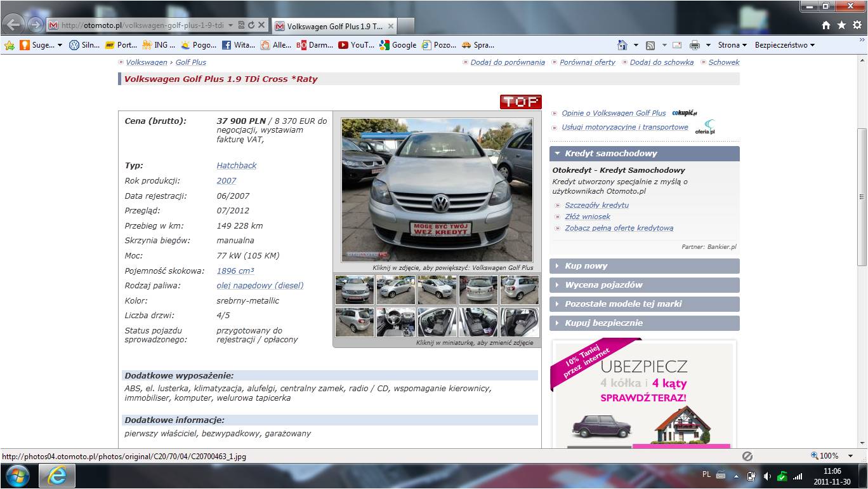The width and height of the screenshot is (868, 489).
Task: Go back with the browser Back arrow
Action: click(14, 25)
